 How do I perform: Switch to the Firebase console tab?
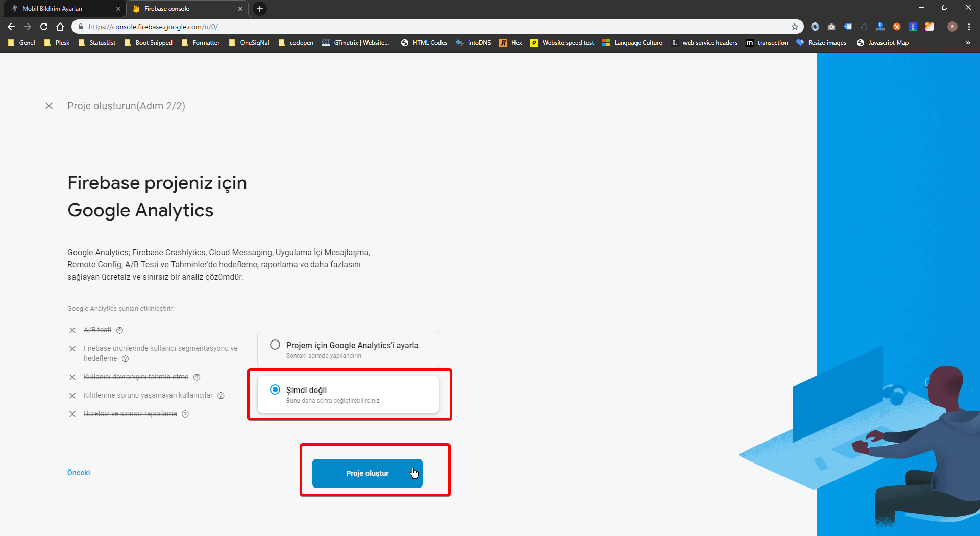click(187, 9)
